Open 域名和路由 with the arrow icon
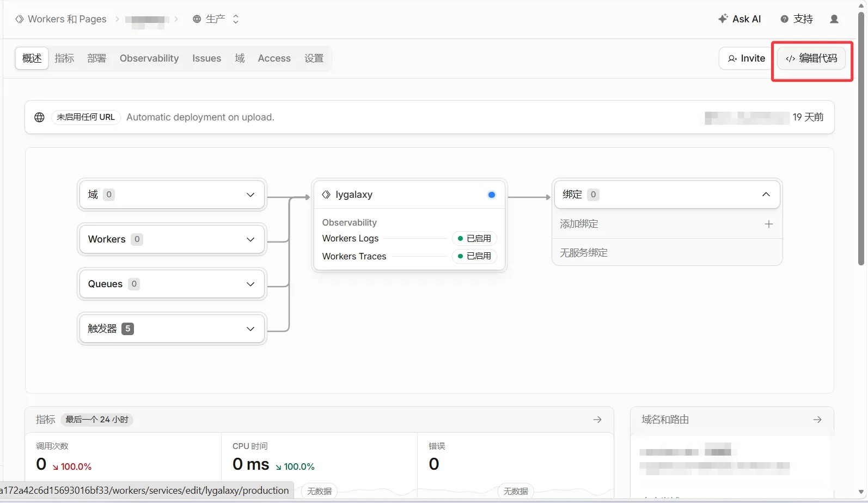Image resolution: width=868 pixels, height=503 pixels. pyautogui.click(x=817, y=420)
